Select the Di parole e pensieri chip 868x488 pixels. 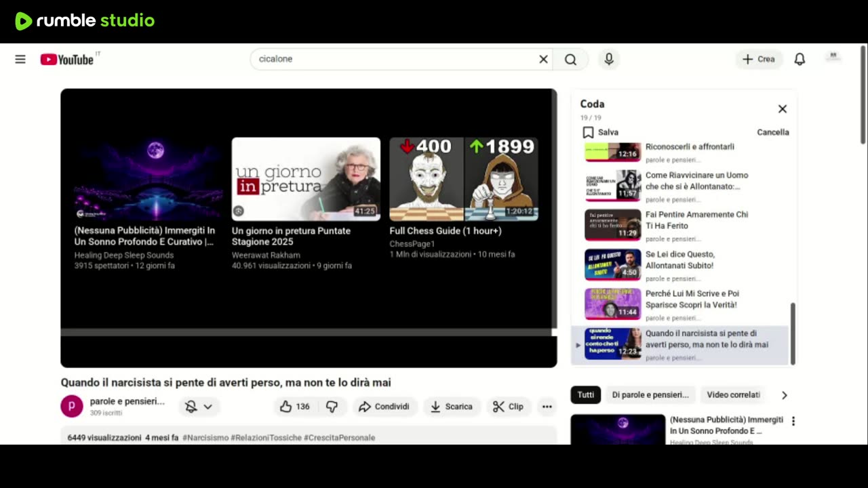pos(650,395)
